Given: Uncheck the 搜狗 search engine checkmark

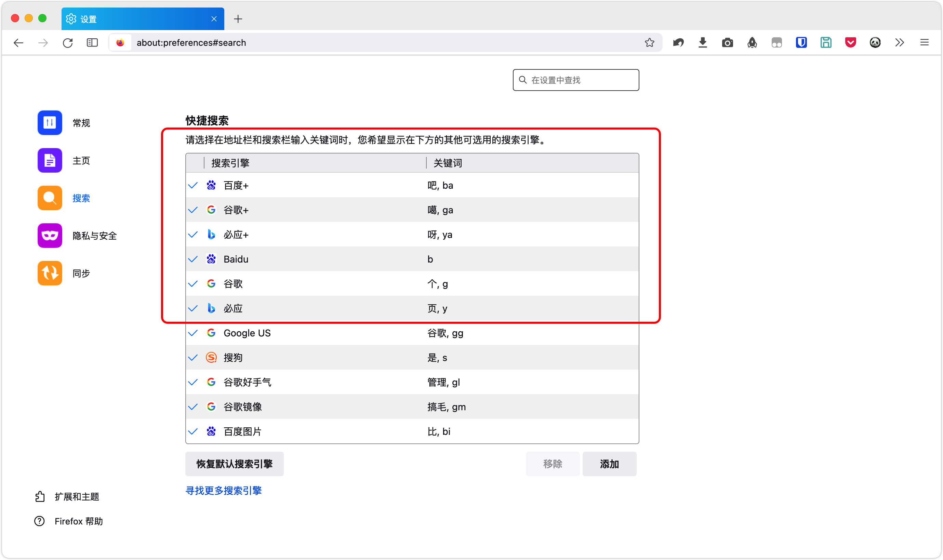Looking at the screenshot, I should [x=193, y=357].
